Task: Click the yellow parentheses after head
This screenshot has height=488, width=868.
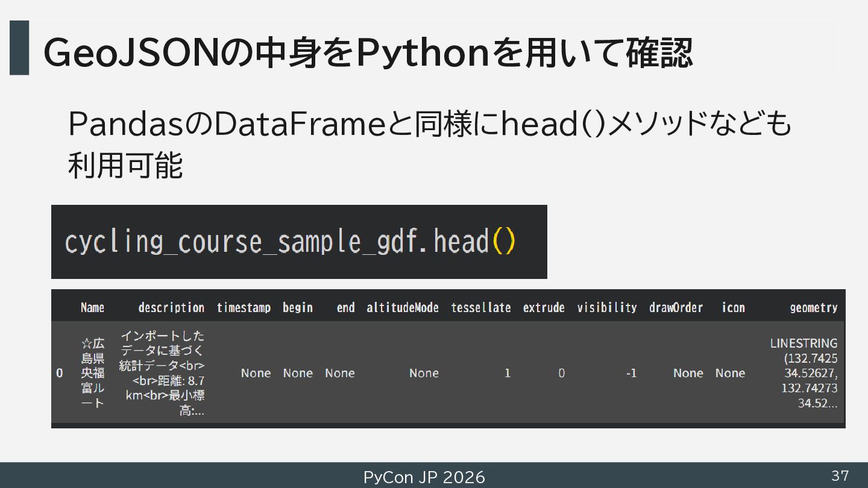Action: click(504, 242)
